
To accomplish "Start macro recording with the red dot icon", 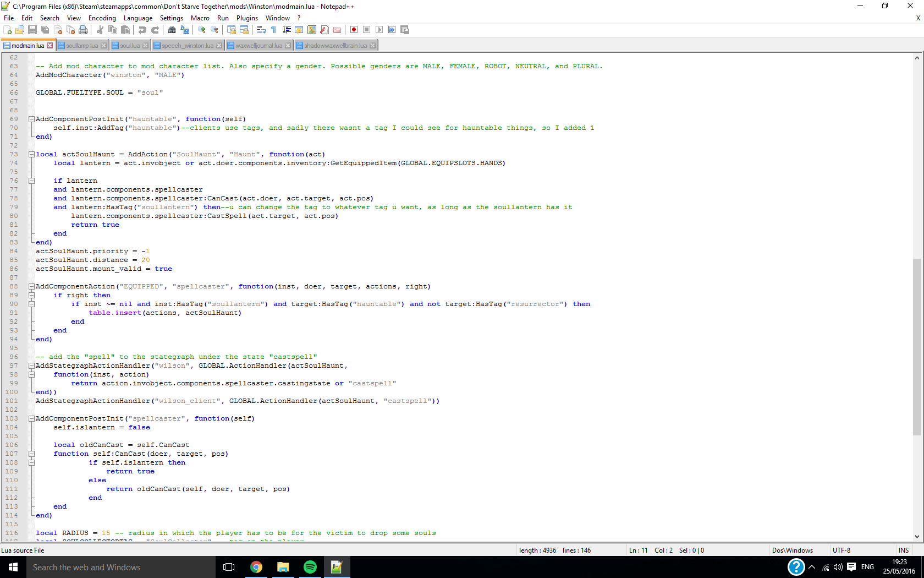I will tap(354, 30).
